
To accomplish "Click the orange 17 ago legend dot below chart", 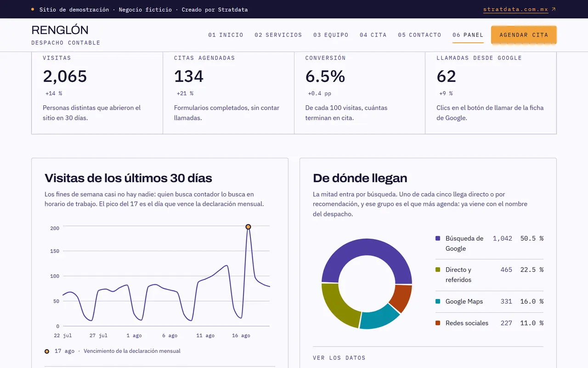I will 47,351.
